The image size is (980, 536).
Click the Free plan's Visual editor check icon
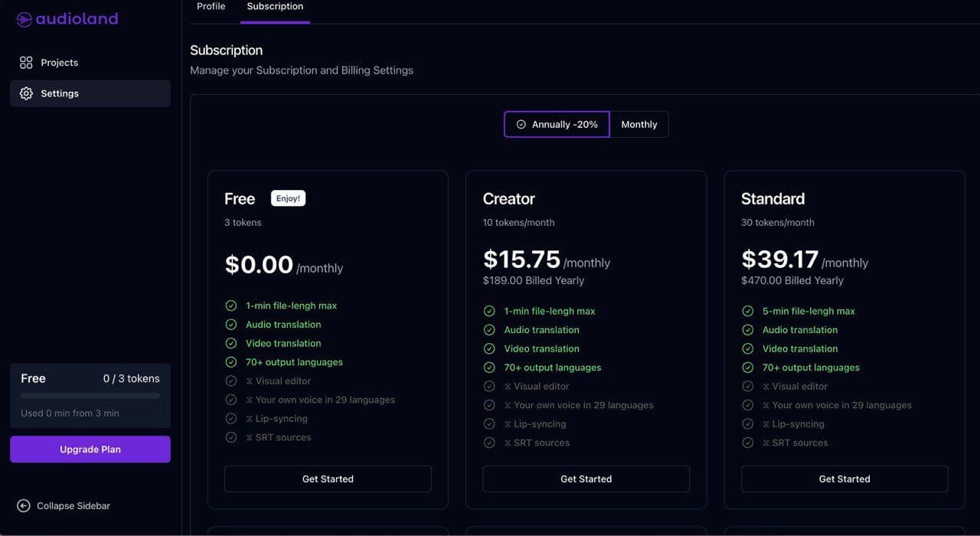pos(231,381)
